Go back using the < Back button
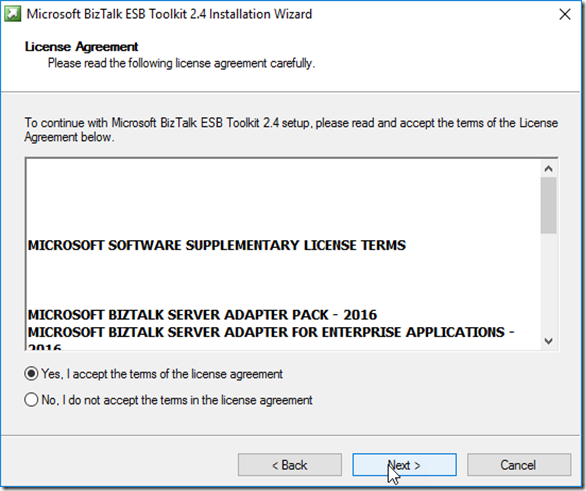The width and height of the screenshot is (586, 491). click(x=290, y=465)
